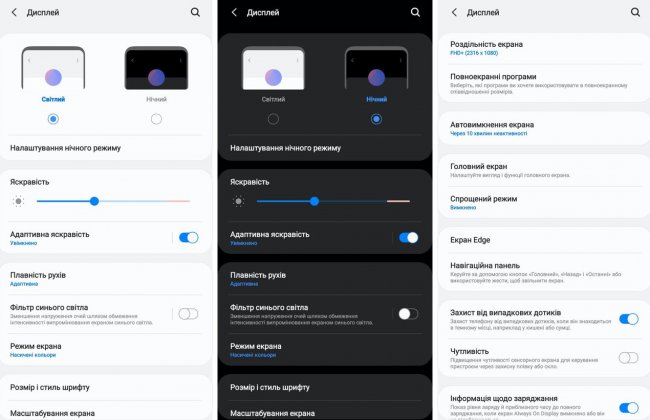The width and height of the screenshot is (650, 420).
Task: Click the brightness sun icon in the dark panel
Action: coord(238,201)
